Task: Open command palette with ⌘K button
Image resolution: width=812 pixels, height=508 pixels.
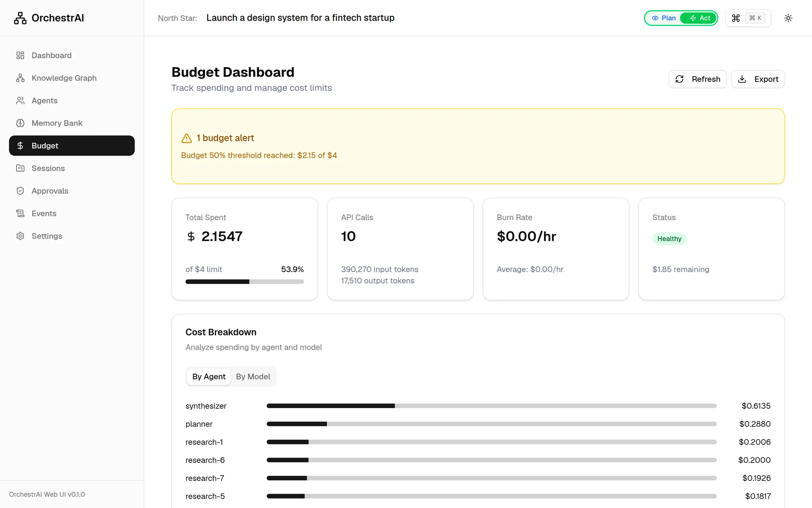Action: tap(748, 18)
